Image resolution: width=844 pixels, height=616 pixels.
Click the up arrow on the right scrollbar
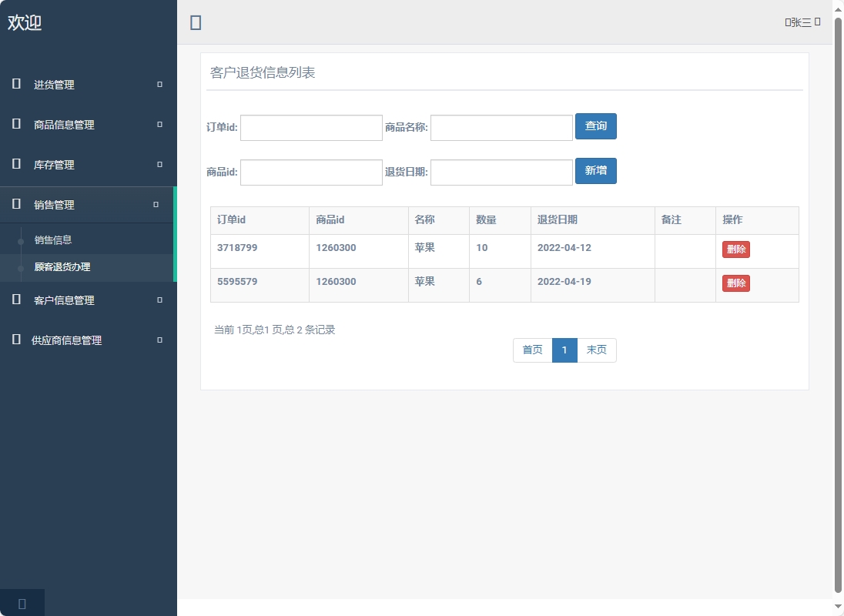(x=838, y=9)
